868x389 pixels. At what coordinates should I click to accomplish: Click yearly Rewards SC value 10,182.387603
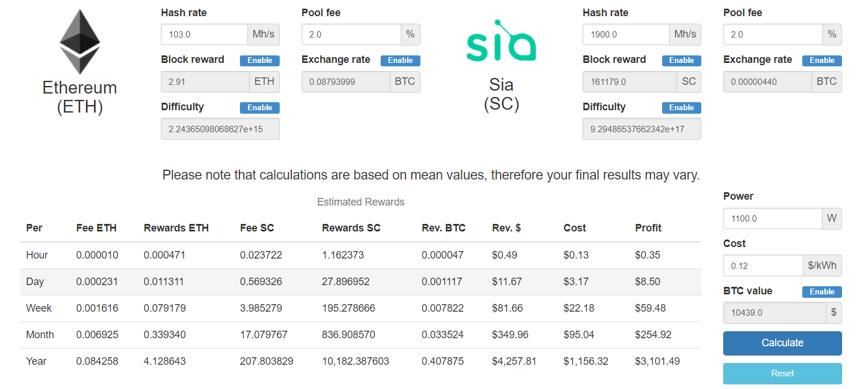point(355,361)
